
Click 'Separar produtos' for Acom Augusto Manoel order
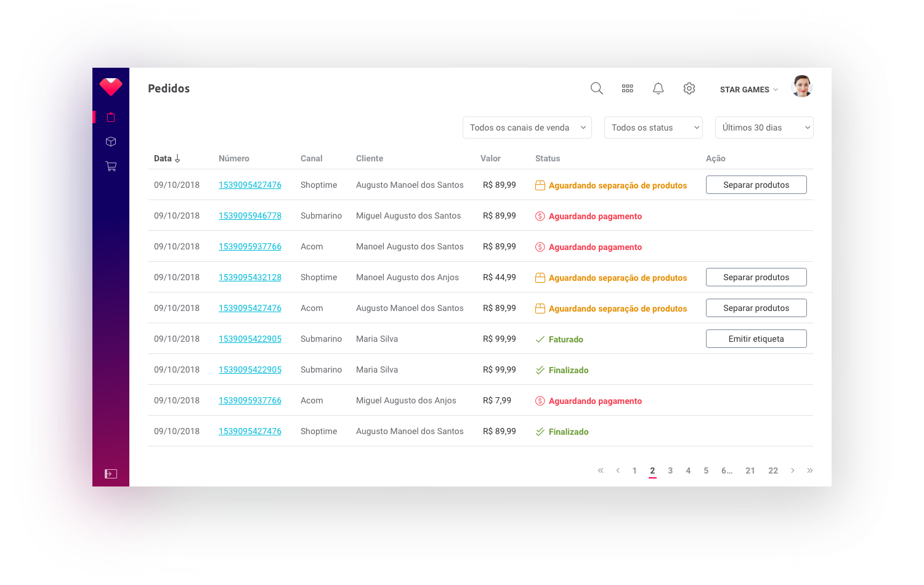pos(756,308)
